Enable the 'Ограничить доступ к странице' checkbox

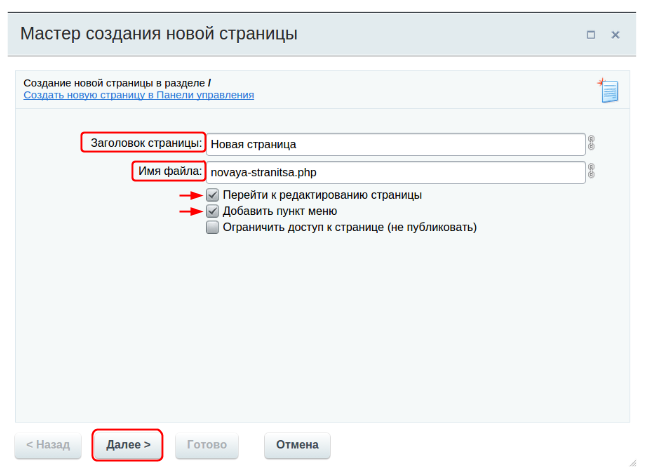point(212,227)
